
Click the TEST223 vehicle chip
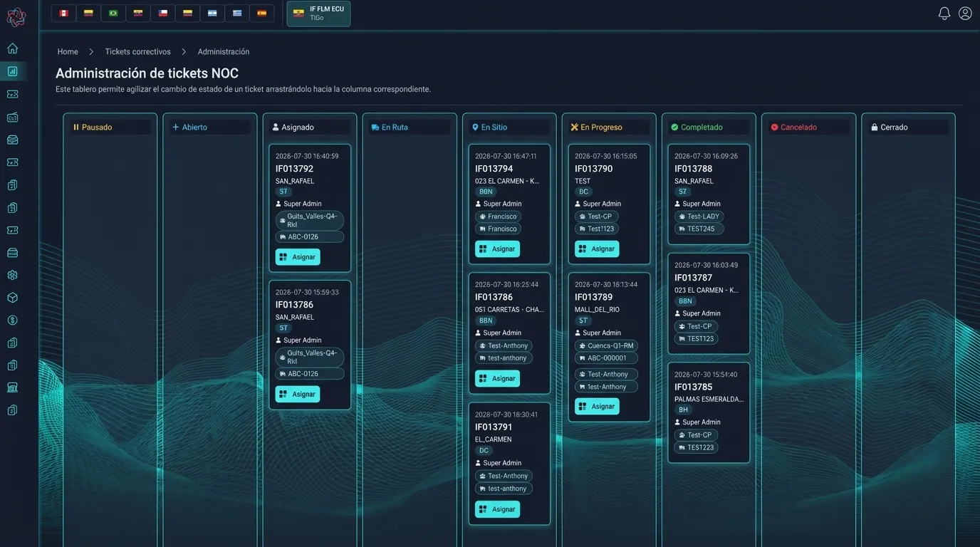(x=696, y=447)
